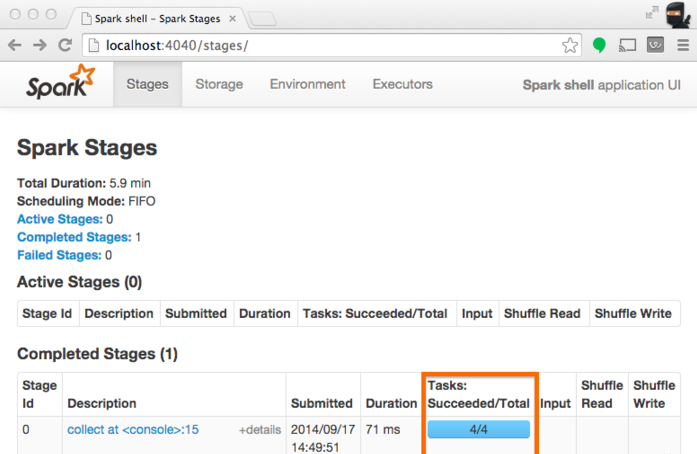Reload the Spark Stages page
The height and width of the screenshot is (454, 697).
65,45
